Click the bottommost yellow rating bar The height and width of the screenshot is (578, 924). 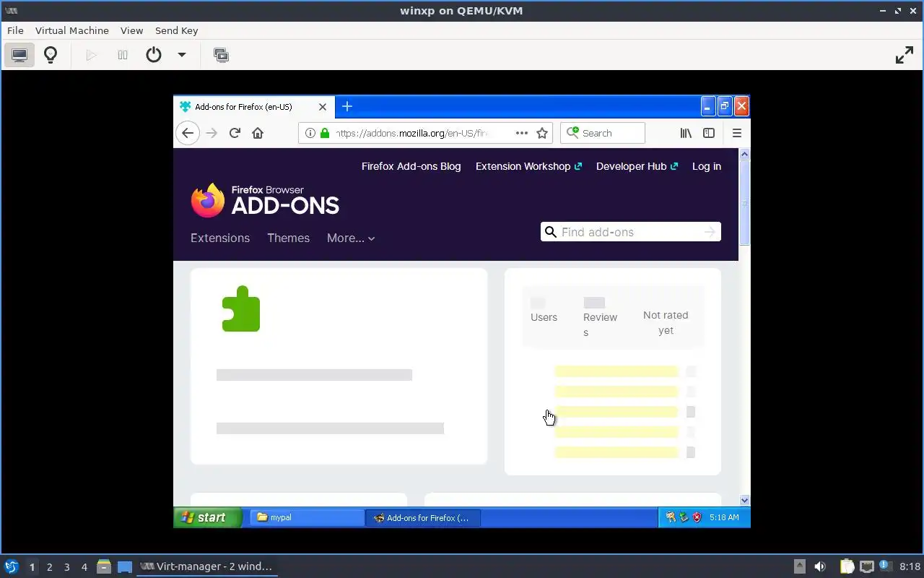(616, 452)
